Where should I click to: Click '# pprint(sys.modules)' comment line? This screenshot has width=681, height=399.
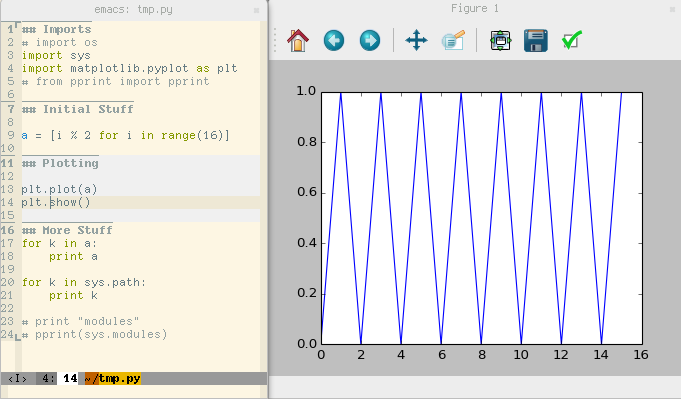click(95, 335)
